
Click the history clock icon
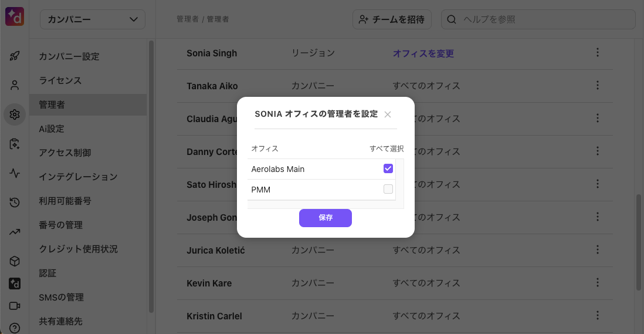[15, 203]
